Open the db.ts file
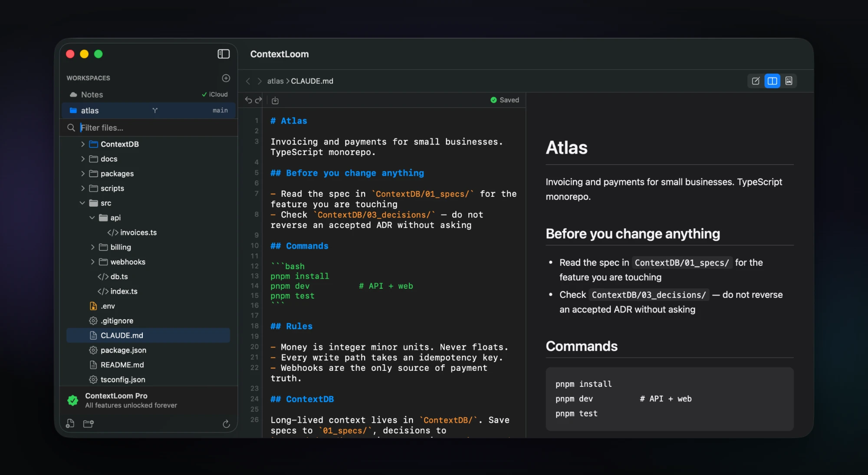Viewport: 868px width, 475px height. (x=148, y=277)
